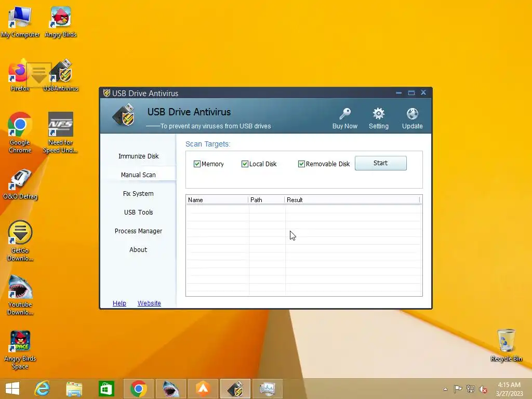Uncheck the Removable Disk scan target
This screenshot has height=399, width=532.
tap(301, 164)
